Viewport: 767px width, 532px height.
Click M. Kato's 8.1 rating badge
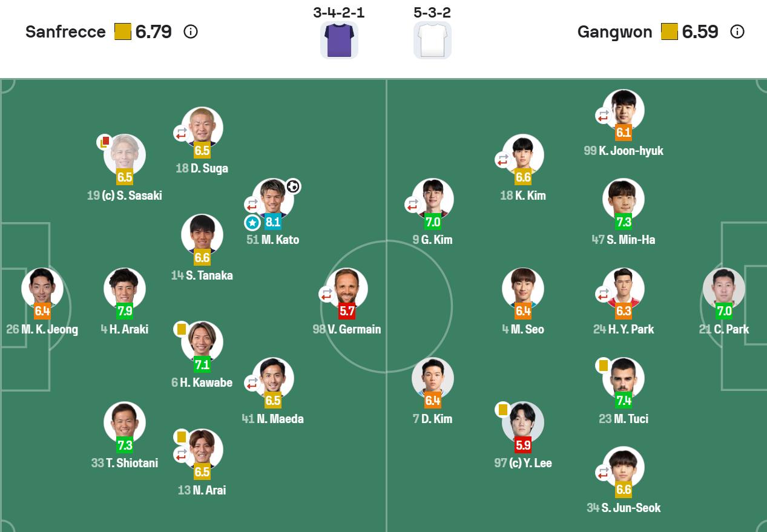(x=273, y=222)
